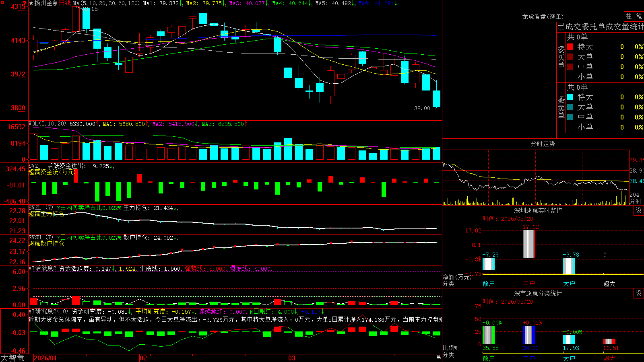Click the 强势线: 3.000 label
Viewport: 644px width, 362px height.
tap(205, 268)
